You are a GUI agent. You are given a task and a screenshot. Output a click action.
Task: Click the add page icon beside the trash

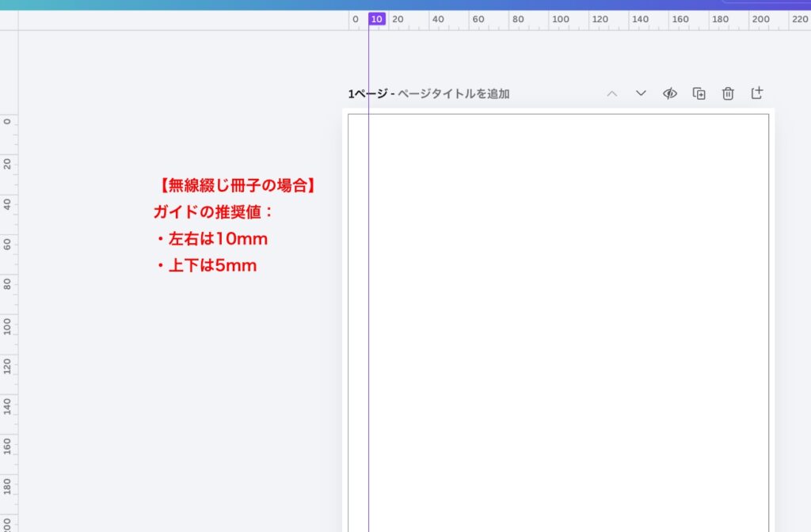757,93
